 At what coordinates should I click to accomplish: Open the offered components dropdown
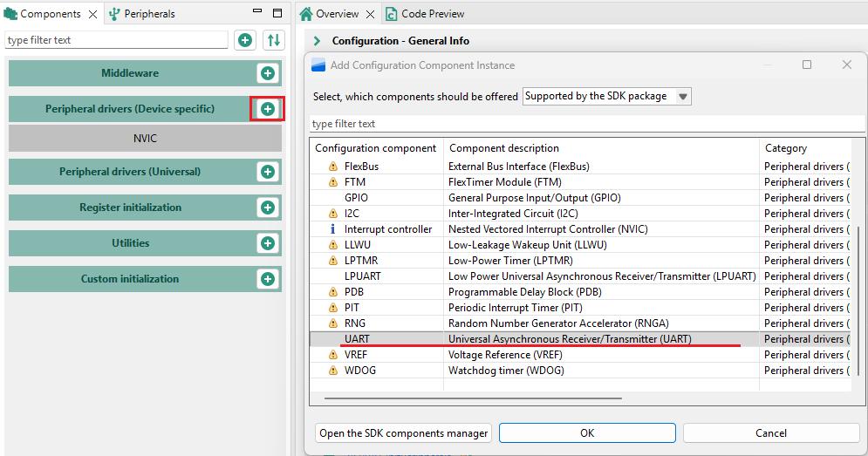point(606,97)
